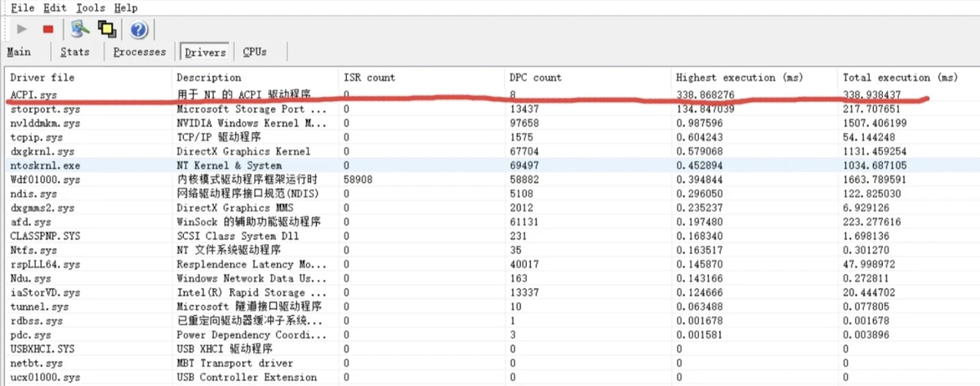
Task: Click the yellow overlapping windows icon
Action: (106, 29)
